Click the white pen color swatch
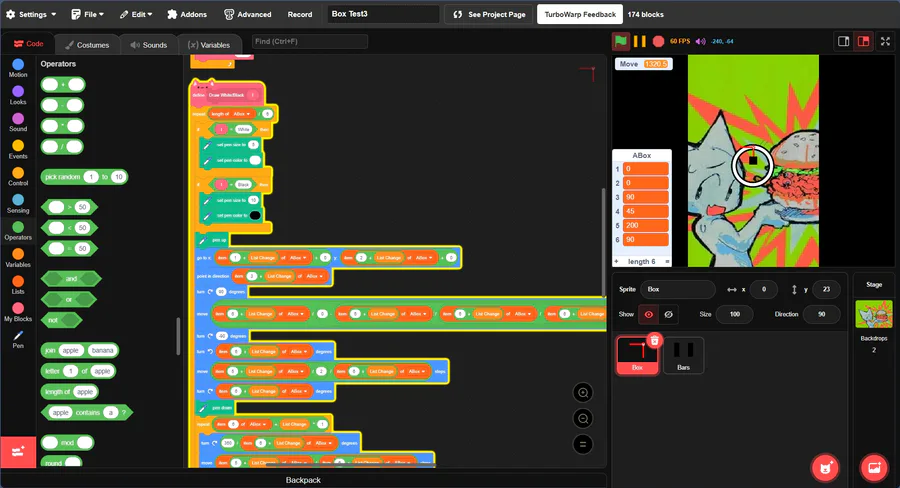 pyautogui.click(x=255, y=160)
